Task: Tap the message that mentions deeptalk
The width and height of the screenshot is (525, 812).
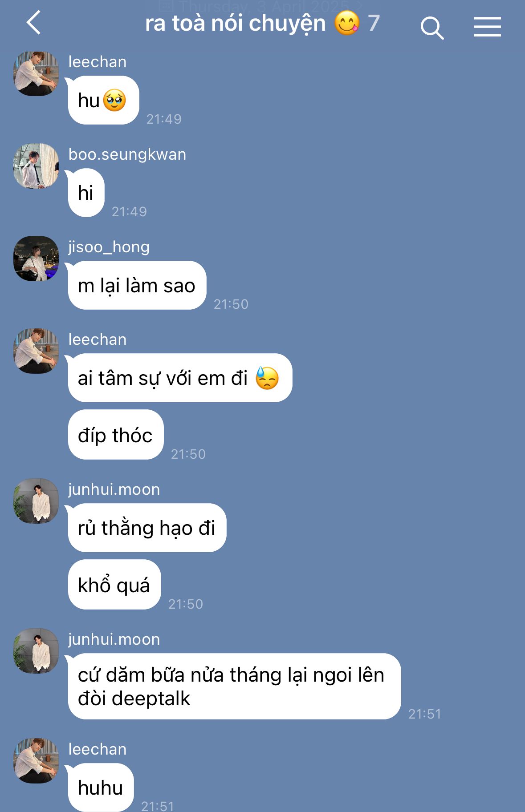Action: click(x=234, y=686)
